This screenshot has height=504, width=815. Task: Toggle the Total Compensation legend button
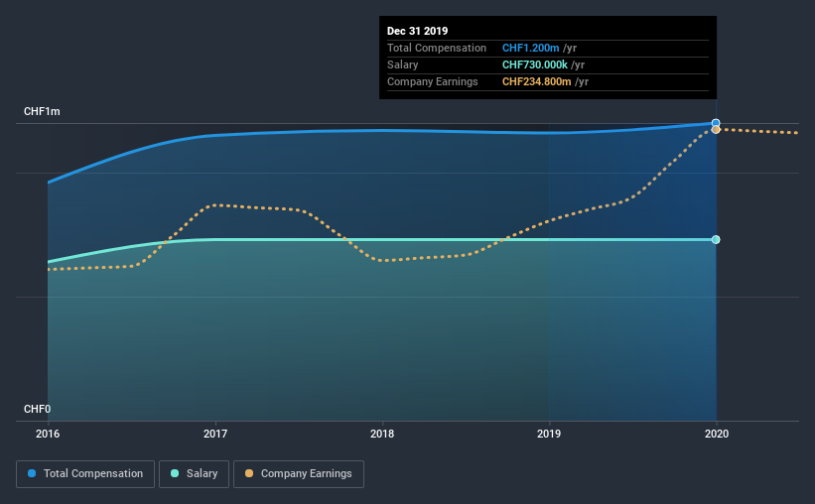tap(85, 474)
